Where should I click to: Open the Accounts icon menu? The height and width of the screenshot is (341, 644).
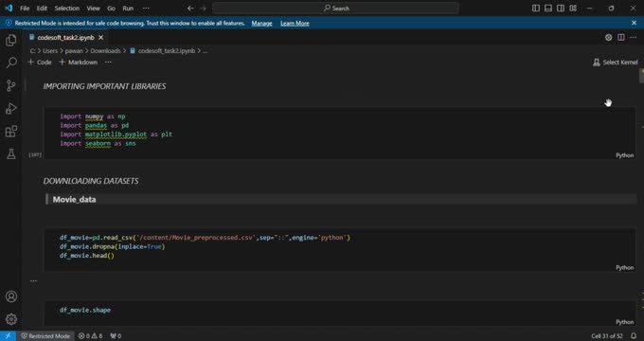pos(11,296)
